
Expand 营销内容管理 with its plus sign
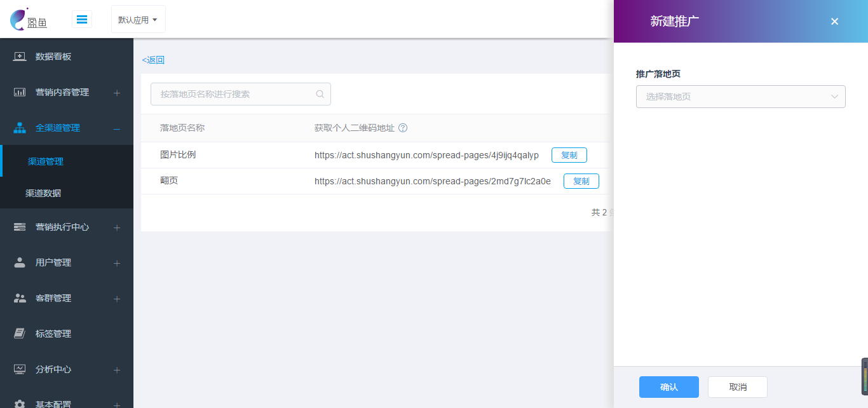click(x=117, y=93)
